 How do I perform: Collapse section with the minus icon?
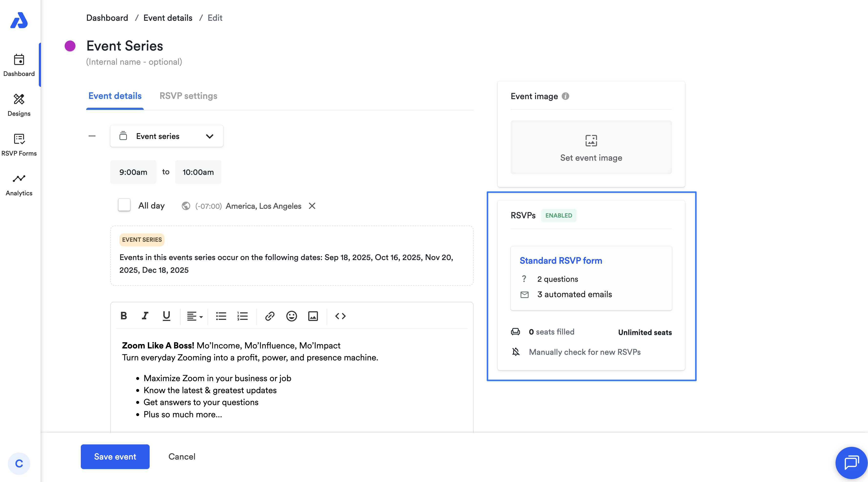(x=92, y=136)
